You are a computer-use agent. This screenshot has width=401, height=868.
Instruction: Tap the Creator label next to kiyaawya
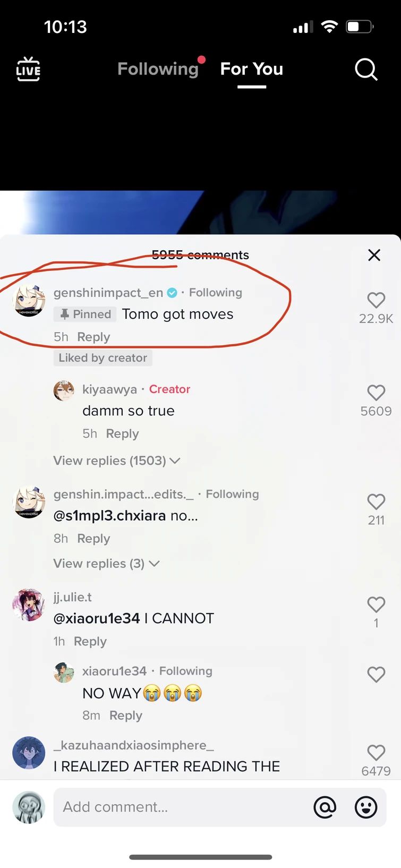coord(170,389)
